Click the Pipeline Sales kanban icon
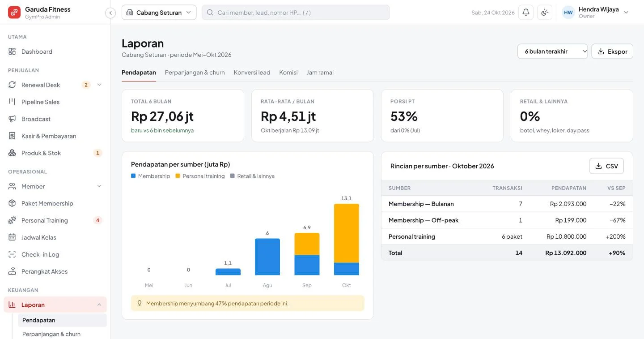Screen dimensions: 644x339 (x=12, y=102)
